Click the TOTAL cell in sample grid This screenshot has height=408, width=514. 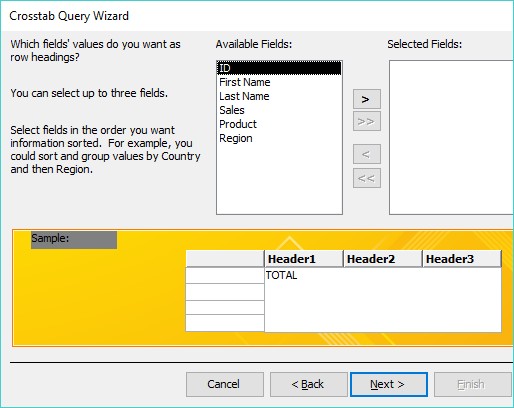tap(281, 275)
